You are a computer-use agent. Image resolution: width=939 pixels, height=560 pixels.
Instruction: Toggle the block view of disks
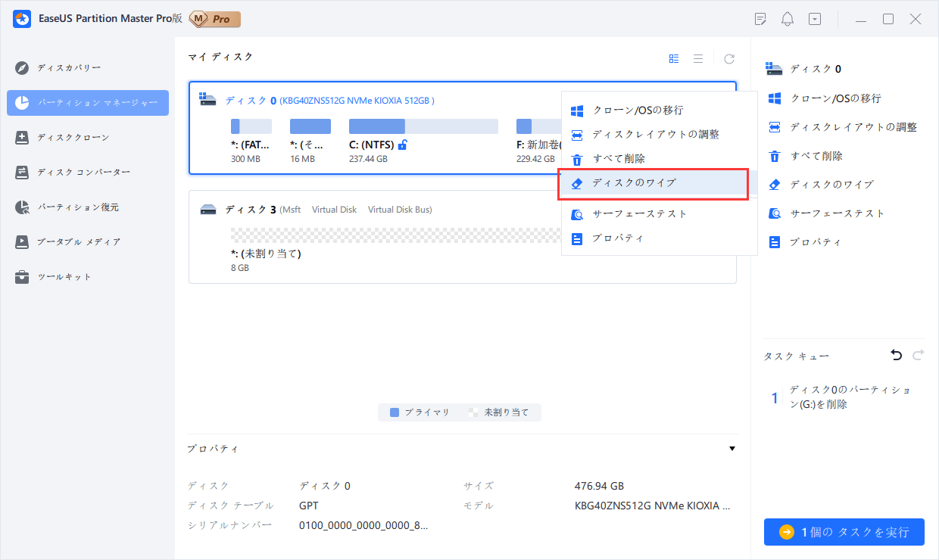click(x=673, y=57)
